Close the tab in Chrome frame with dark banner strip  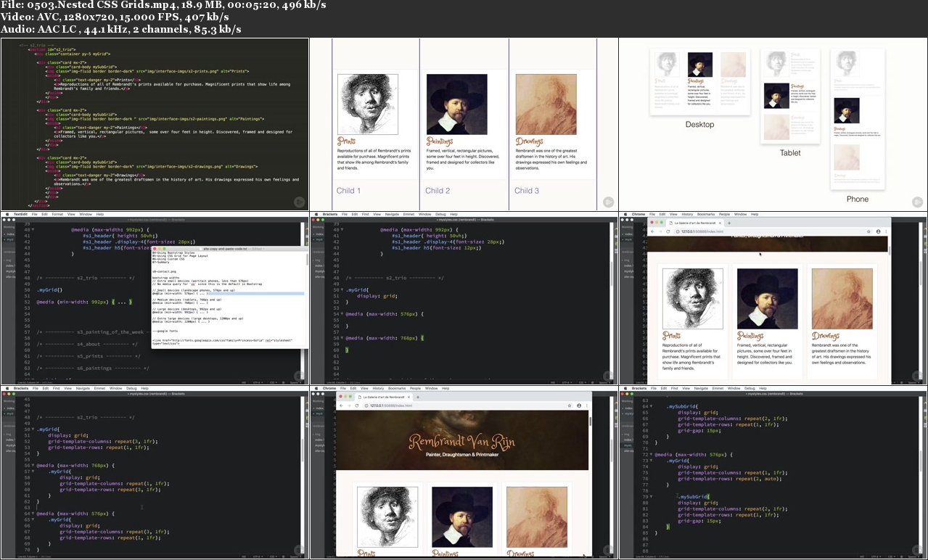pos(720,223)
